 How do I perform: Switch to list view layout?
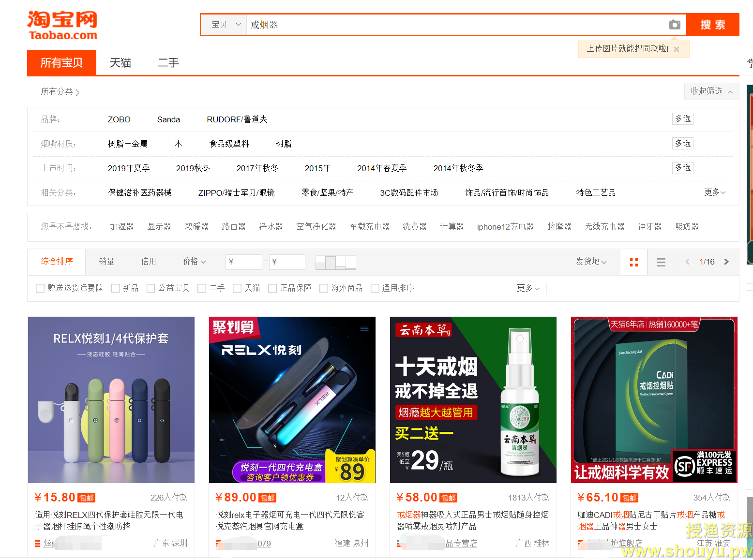point(661,262)
